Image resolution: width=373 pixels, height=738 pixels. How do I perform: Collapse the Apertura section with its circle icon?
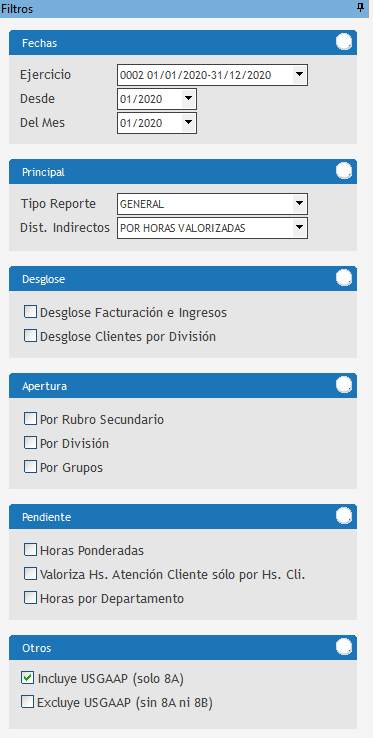tap(344, 385)
